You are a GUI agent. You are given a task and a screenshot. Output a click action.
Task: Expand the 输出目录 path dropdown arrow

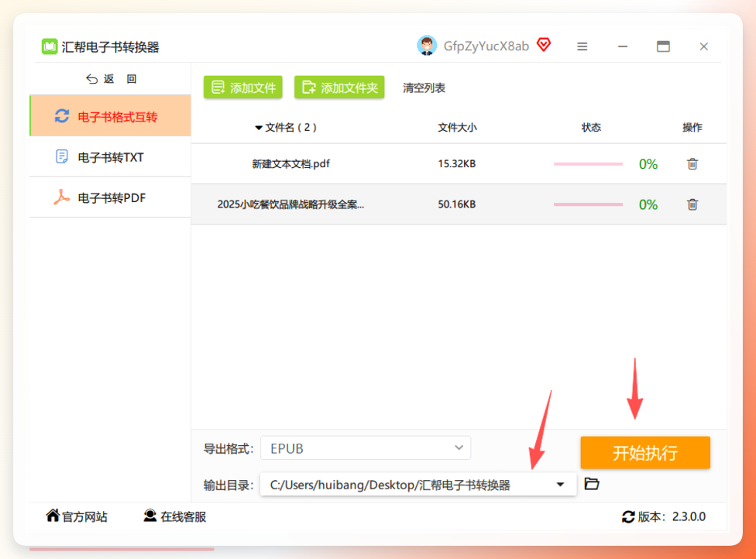(560, 485)
